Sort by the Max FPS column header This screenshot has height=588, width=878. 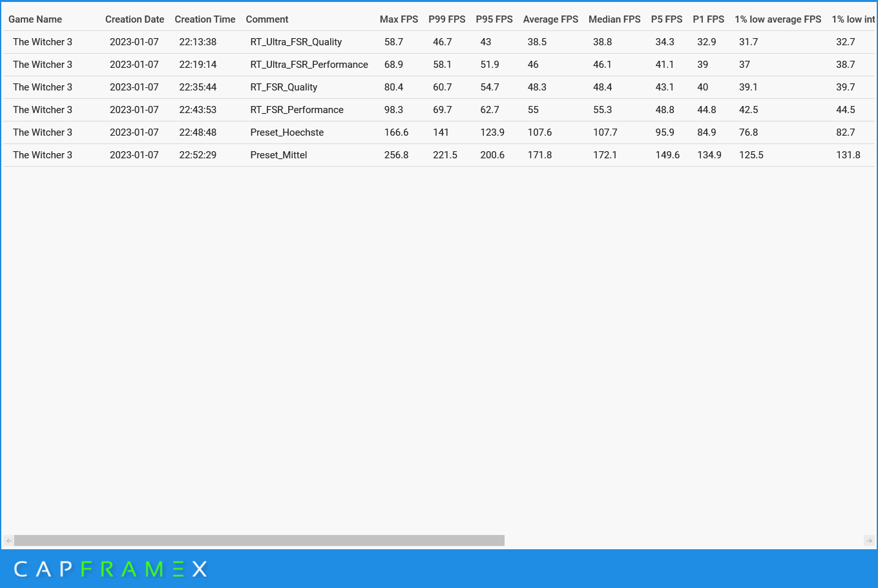(399, 19)
